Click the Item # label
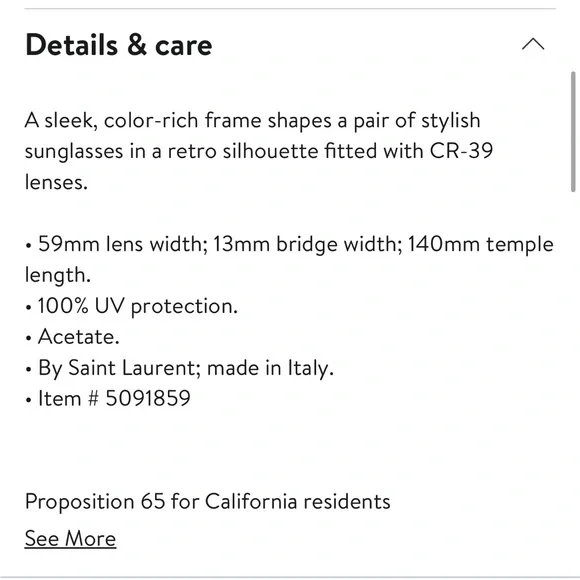 (69, 399)
